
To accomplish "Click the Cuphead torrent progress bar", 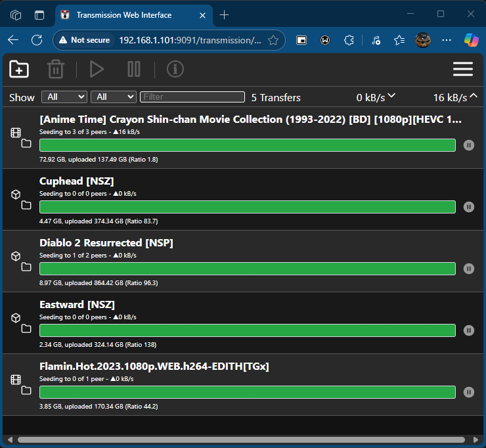I will [248, 207].
